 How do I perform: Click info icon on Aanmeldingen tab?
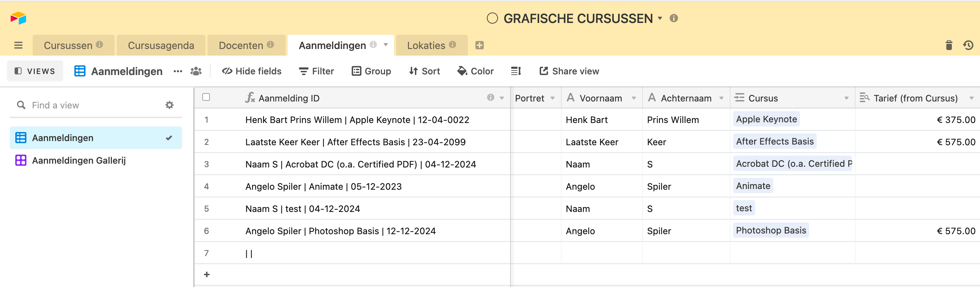[x=373, y=44]
